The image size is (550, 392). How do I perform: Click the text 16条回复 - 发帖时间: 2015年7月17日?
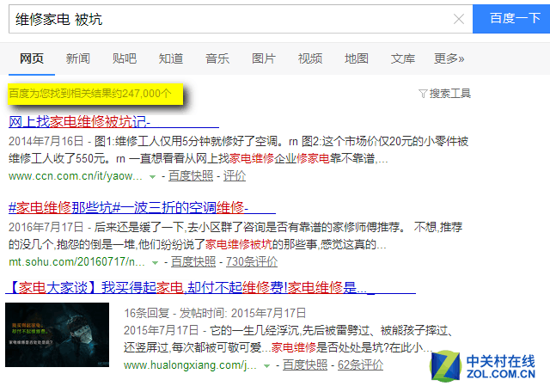(x=215, y=313)
